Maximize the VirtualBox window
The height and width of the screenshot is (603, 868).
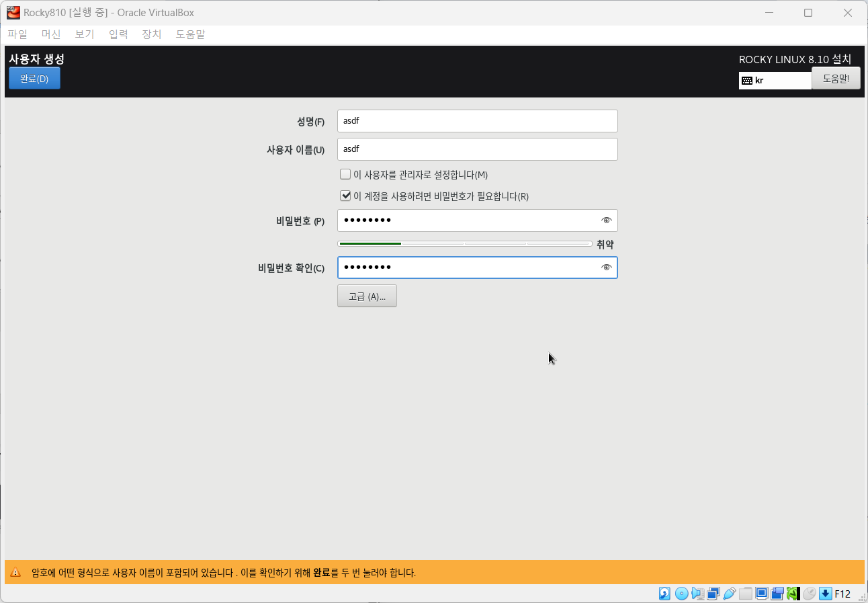pos(808,13)
